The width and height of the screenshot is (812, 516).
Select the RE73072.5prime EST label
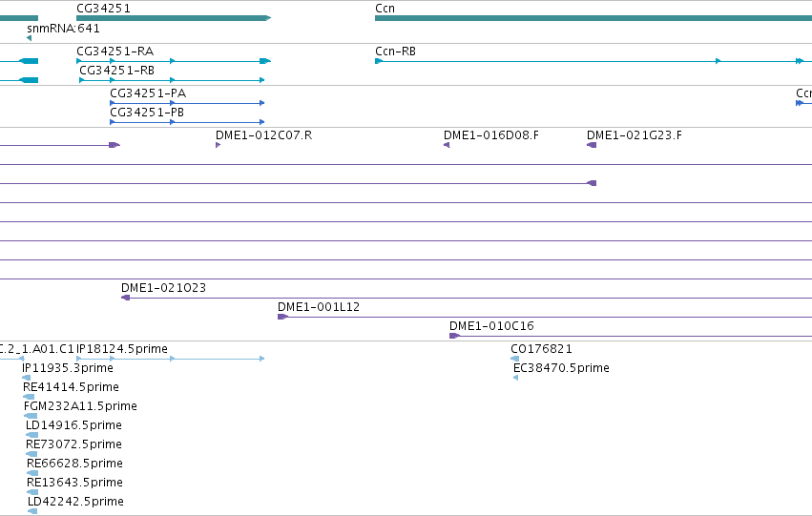pos(73,444)
